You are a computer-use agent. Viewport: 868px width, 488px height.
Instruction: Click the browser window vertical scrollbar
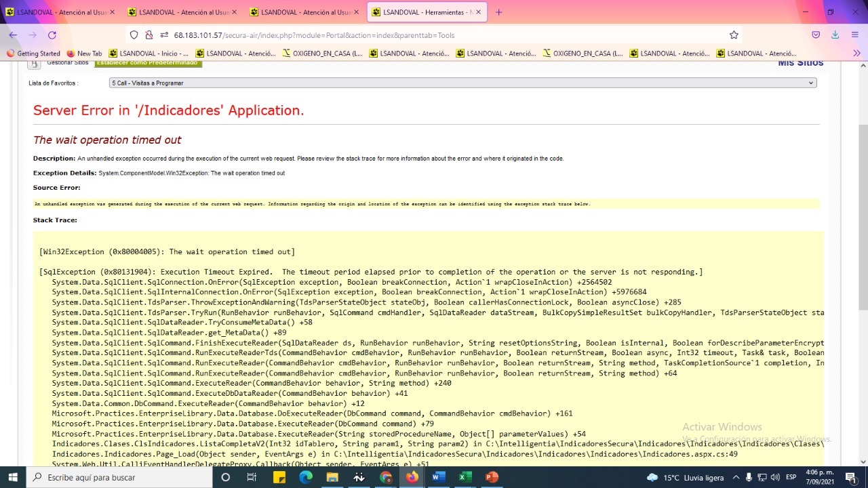click(863, 217)
